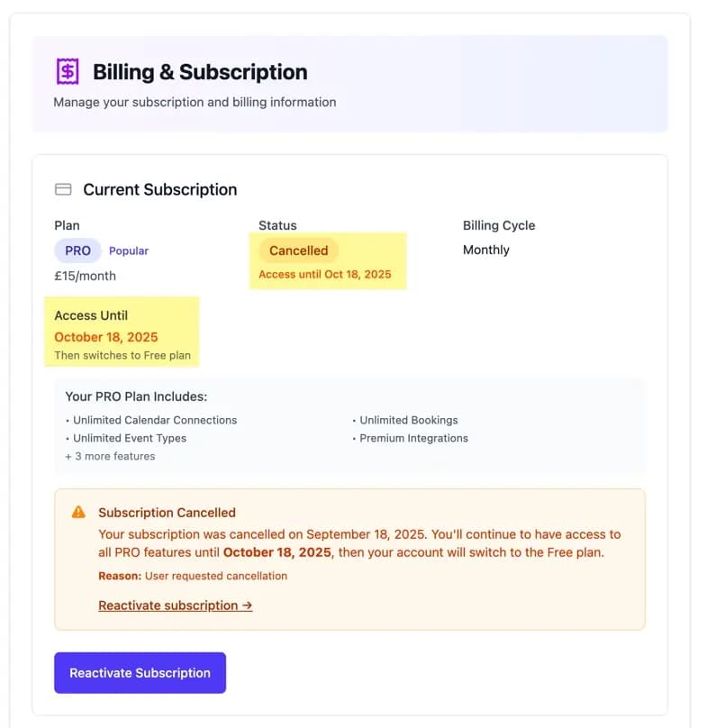The height and width of the screenshot is (728, 707).
Task: Click the 'Reason: User requested cancellation' line
Action: click(193, 576)
